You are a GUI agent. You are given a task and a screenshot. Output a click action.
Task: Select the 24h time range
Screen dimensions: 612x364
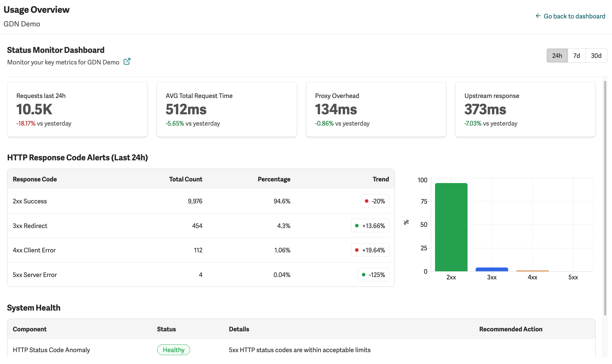(x=557, y=56)
